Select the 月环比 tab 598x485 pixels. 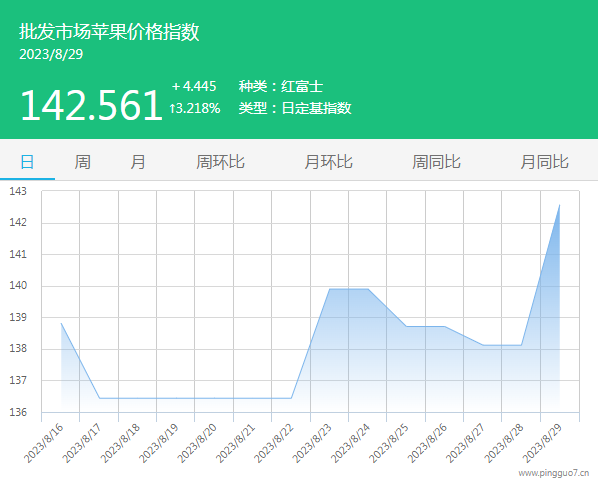[x=328, y=162]
